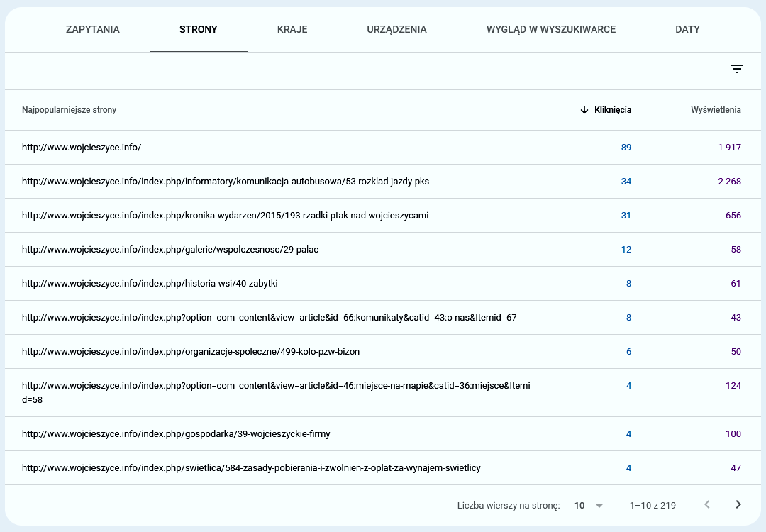Open the KRAJE tab
The height and width of the screenshot is (532, 766).
tap(292, 29)
